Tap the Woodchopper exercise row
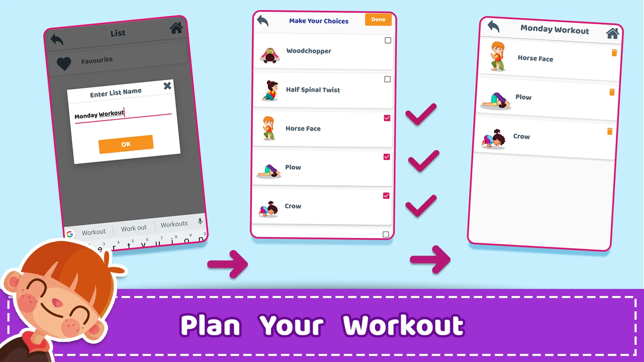This screenshot has width=644, height=362. tap(322, 51)
